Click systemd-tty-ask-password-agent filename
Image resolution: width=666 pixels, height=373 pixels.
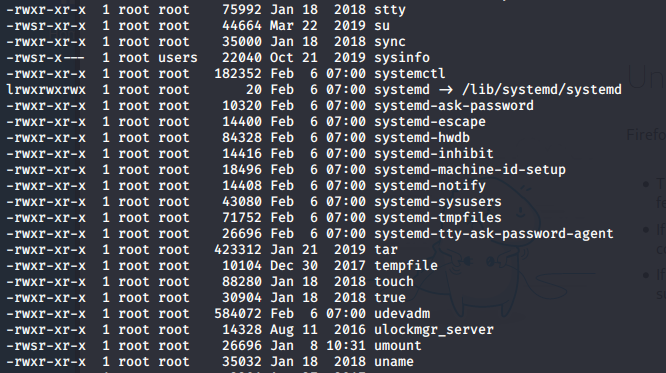[494, 234]
